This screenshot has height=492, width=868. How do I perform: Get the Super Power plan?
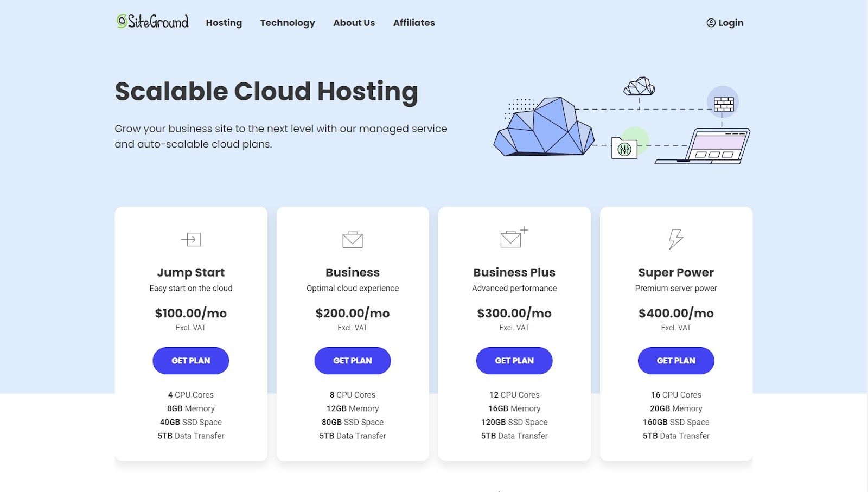[676, 361]
